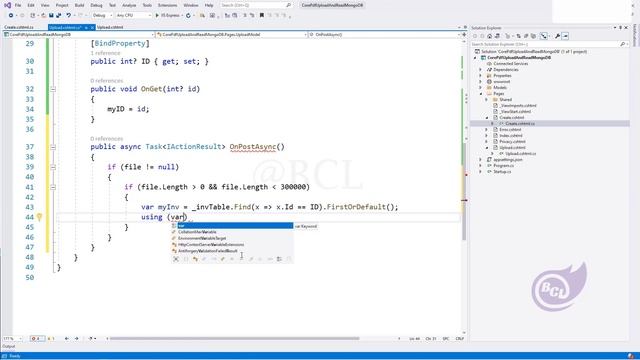The width and height of the screenshot is (640, 360).
Task: Toggle Sync with Active Document icon in Solution Explorer
Action: click(x=519, y=36)
